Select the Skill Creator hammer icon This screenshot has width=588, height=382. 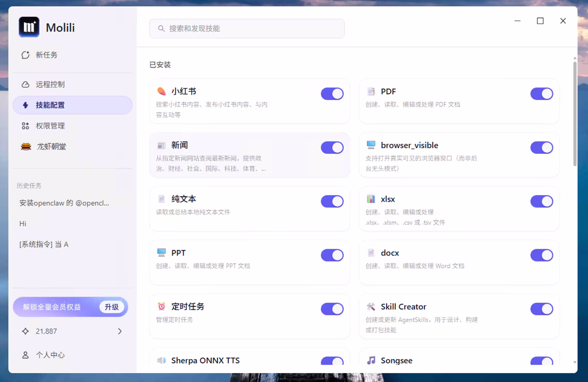pyautogui.click(x=371, y=307)
